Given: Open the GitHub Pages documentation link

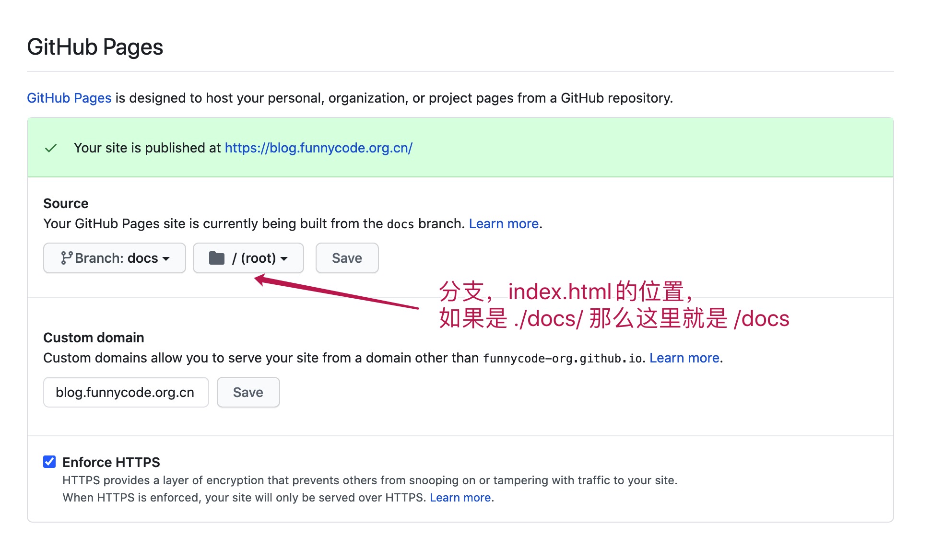Looking at the screenshot, I should pyautogui.click(x=69, y=98).
